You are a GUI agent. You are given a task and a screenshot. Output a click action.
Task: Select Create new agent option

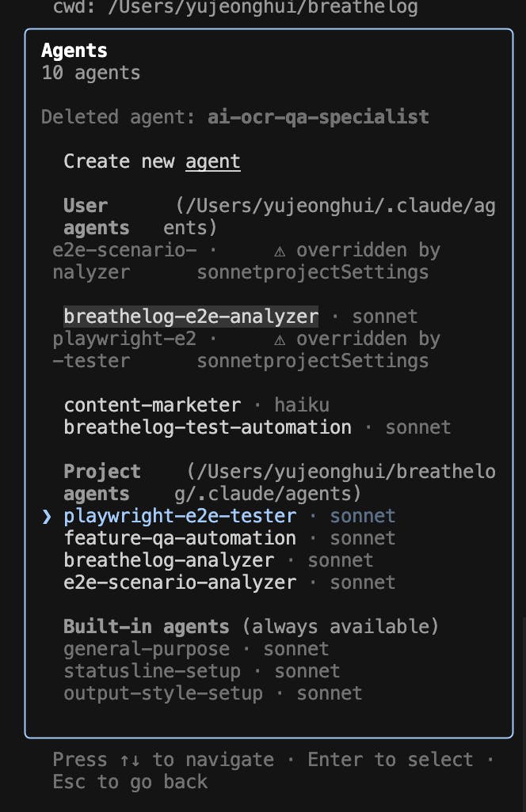point(152,161)
